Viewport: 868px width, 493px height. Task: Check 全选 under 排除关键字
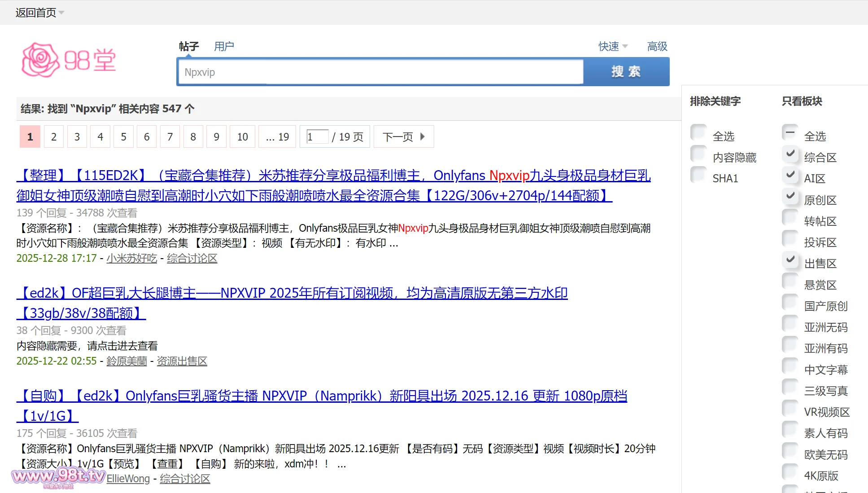(x=698, y=132)
